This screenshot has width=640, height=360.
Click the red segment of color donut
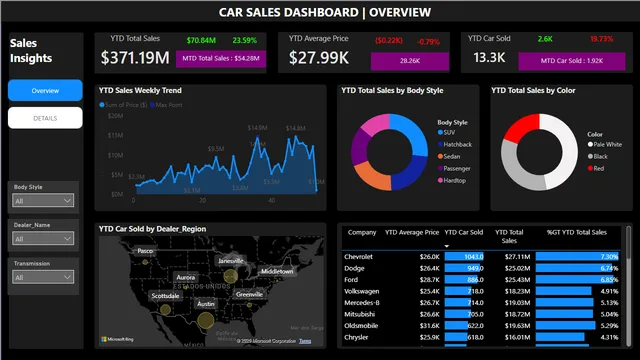(x=521, y=128)
